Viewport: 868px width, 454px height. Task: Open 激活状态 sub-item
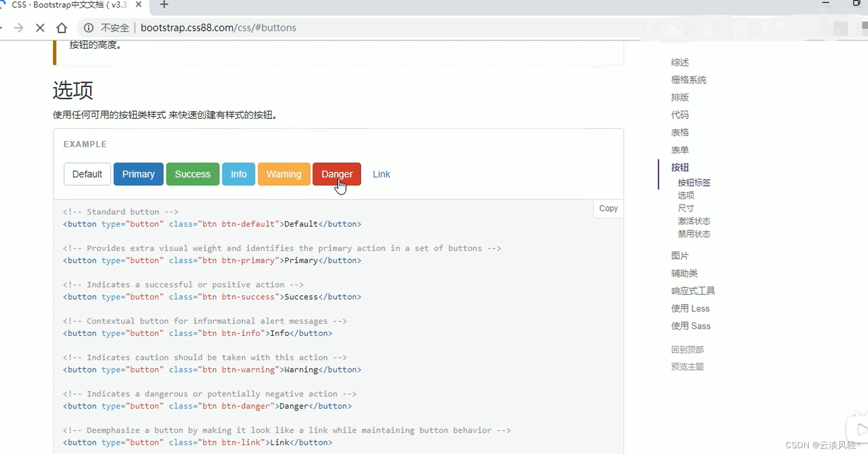[694, 221]
